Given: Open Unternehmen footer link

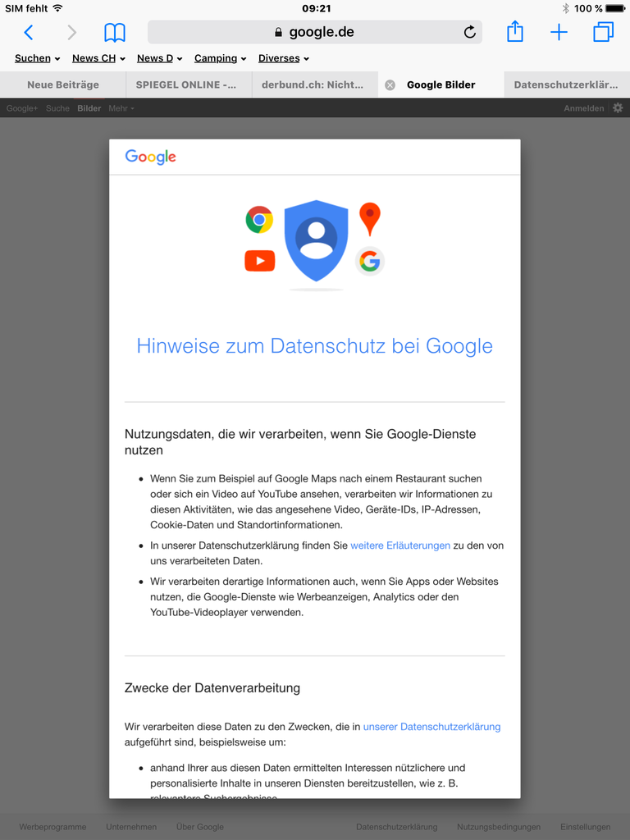Looking at the screenshot, I should click(131, 827).
